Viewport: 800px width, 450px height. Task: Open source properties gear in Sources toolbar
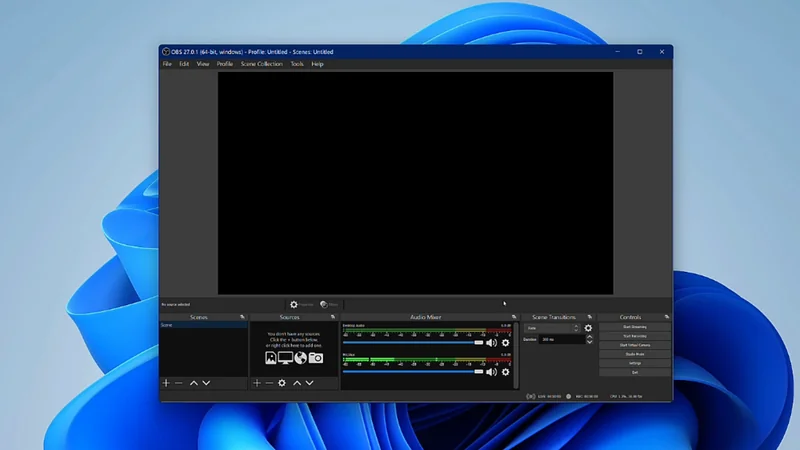[282, 383]
